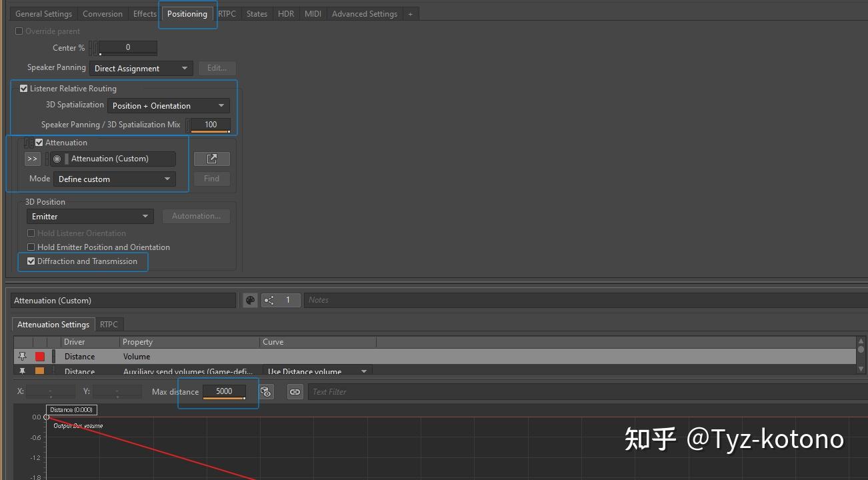Image resolution: width=868 pixels, height=480 pixels.
Task: Open attenuation editor via the arrow icon
Action: pos(211,159)
